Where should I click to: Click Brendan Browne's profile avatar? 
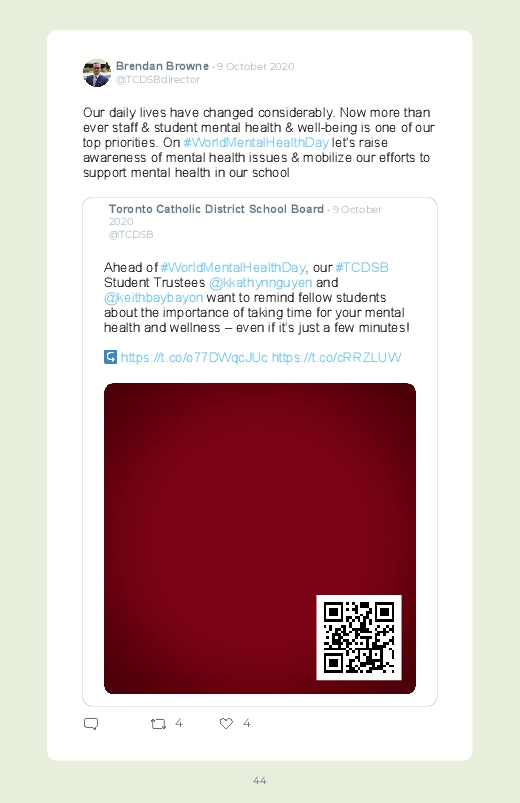click(x=97, y=73)
